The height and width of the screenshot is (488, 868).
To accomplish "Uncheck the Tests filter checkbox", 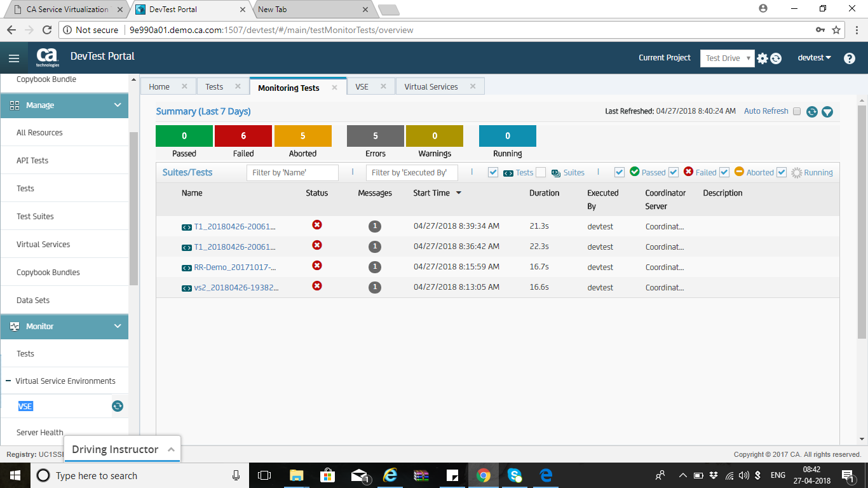I will [x=493, y=172].
